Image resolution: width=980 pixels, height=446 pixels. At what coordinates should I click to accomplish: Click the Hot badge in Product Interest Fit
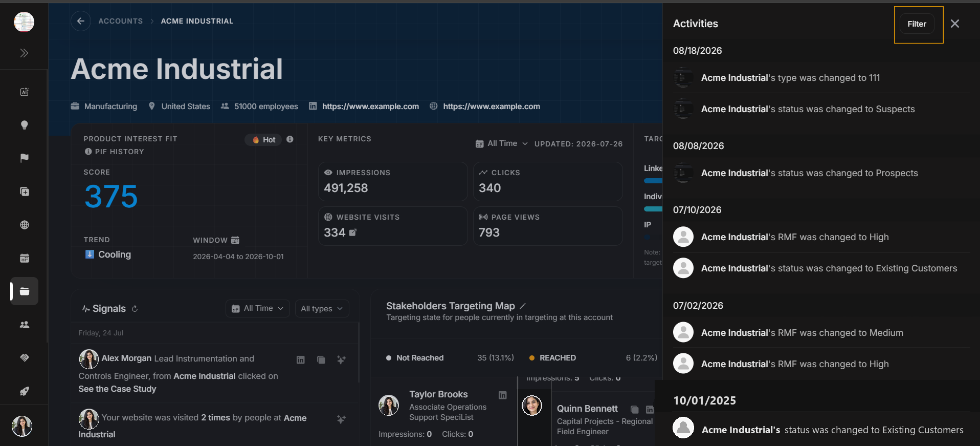(x=263, y=140)
